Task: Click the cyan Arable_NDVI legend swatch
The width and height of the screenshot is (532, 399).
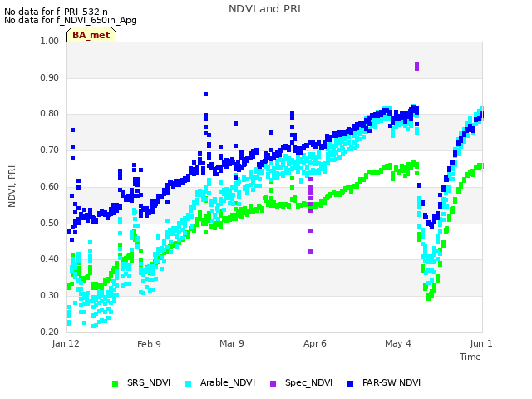Action: [189, 383]
